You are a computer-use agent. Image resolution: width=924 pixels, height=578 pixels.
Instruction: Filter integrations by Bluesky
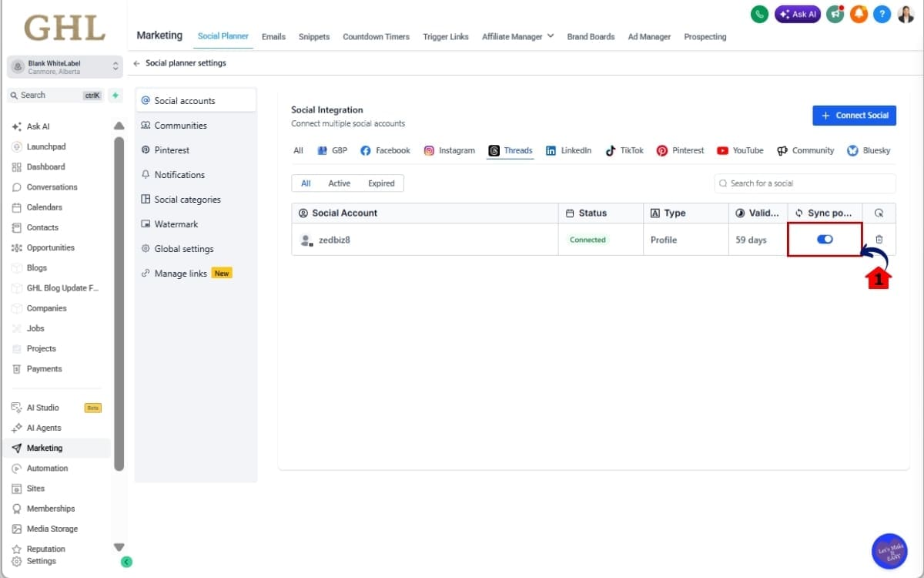(x=869, y=150)
